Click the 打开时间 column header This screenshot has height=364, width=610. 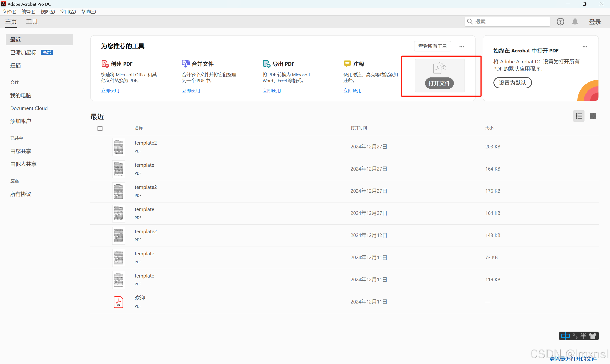pos(359,128)
